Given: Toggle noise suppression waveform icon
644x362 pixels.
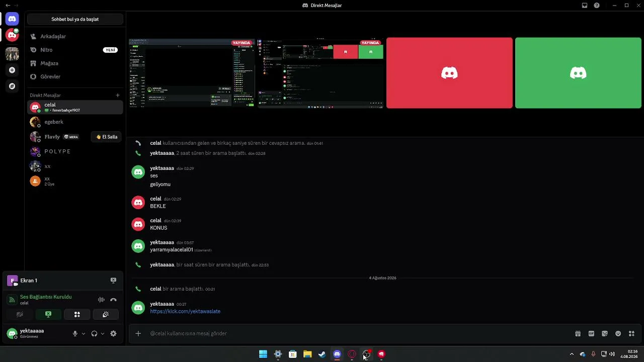Looking at the screenshot, I should point(101,300).
